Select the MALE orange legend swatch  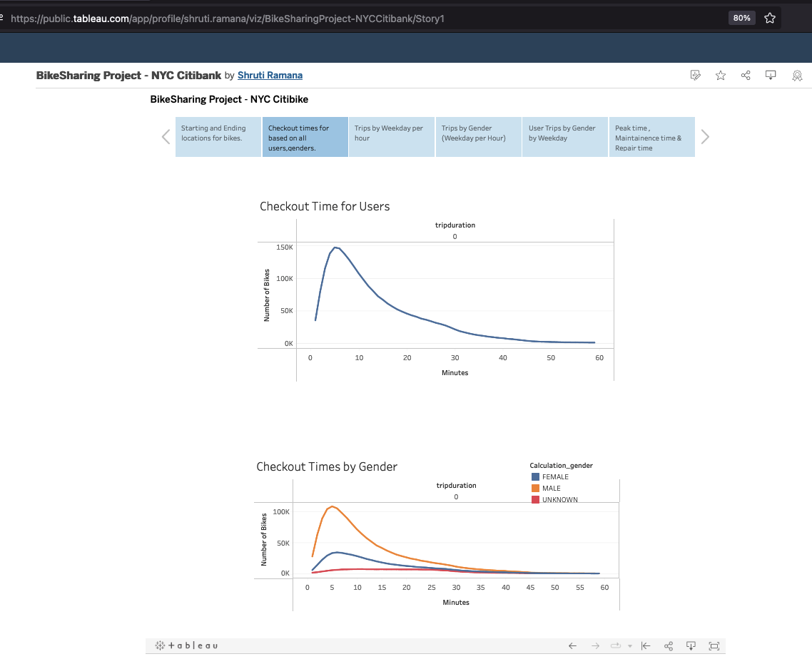click(x=535, y=489)
